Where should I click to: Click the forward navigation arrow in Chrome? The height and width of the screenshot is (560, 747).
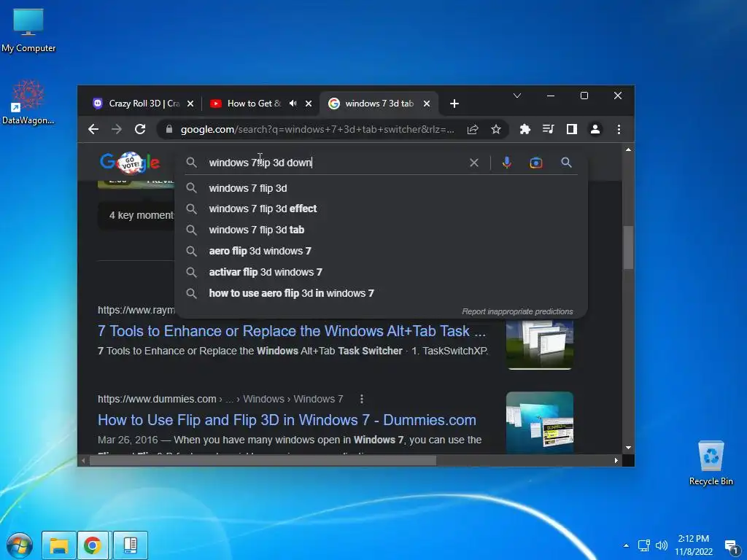tap(117, 129)
